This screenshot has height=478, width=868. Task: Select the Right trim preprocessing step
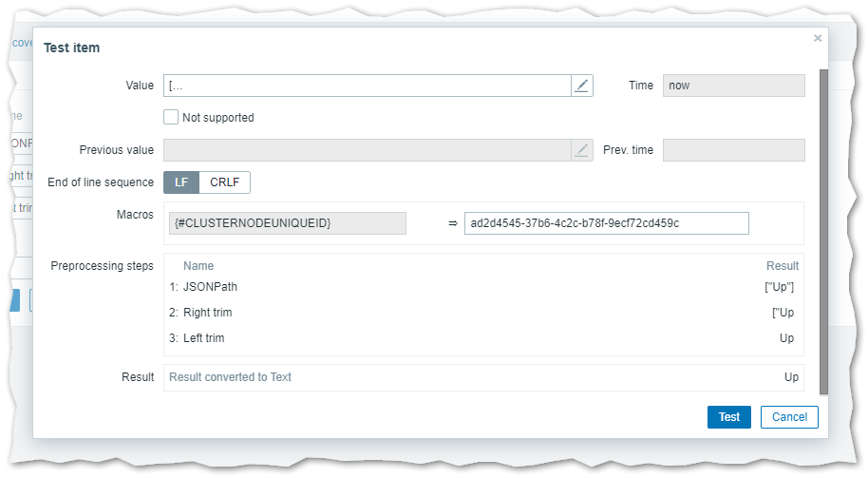click(x=207, y=313)
